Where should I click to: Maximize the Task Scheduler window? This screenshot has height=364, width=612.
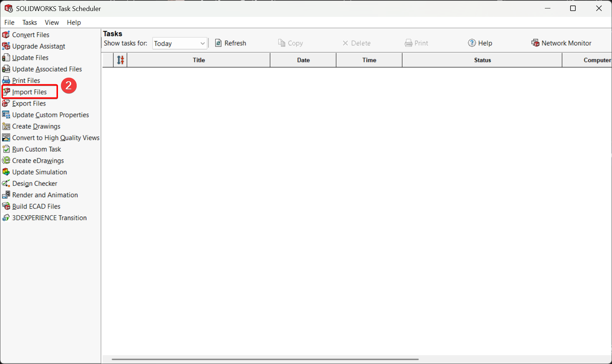573,8
